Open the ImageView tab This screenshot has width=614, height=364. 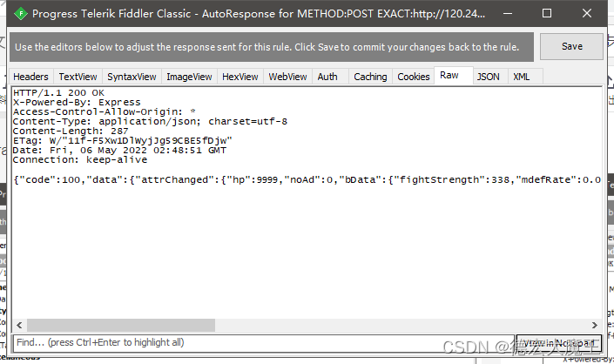(189, 77)
